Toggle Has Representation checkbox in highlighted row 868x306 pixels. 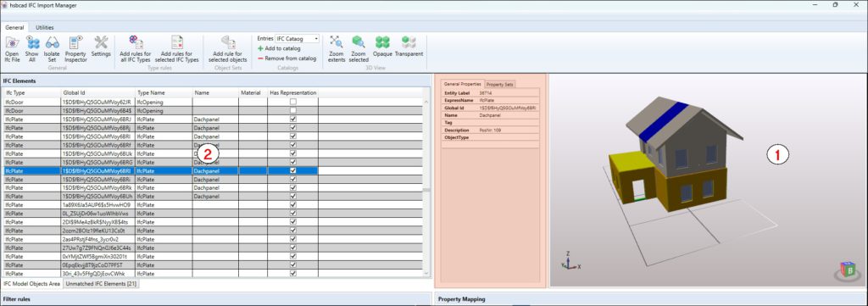(292, 171)
